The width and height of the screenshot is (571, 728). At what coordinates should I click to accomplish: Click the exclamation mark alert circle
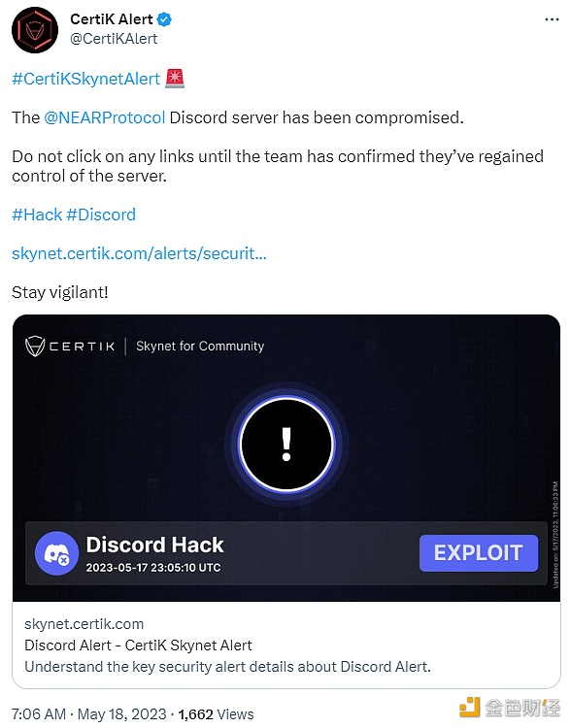(286, 445)
